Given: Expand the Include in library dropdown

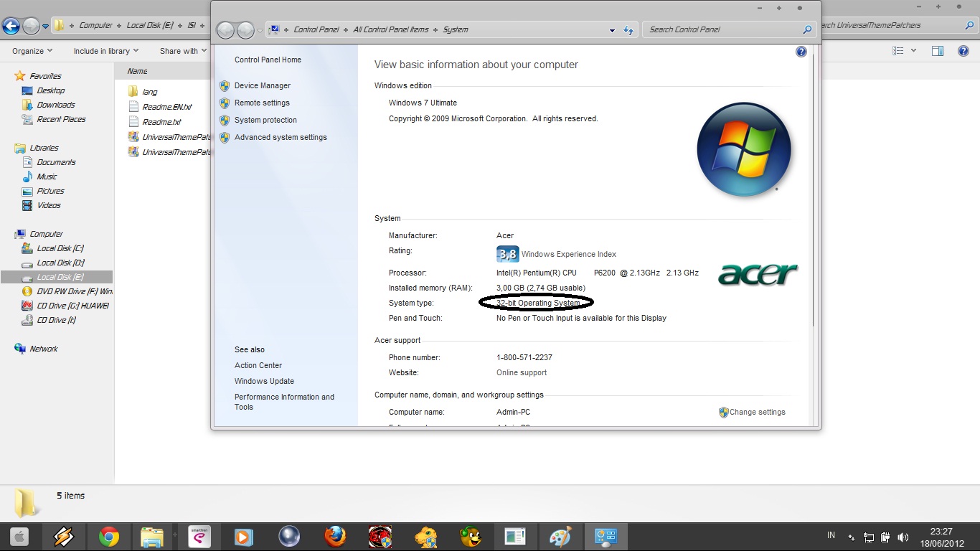Looking at the screenshot, I should pyautogui.click(x=105, y=51).
